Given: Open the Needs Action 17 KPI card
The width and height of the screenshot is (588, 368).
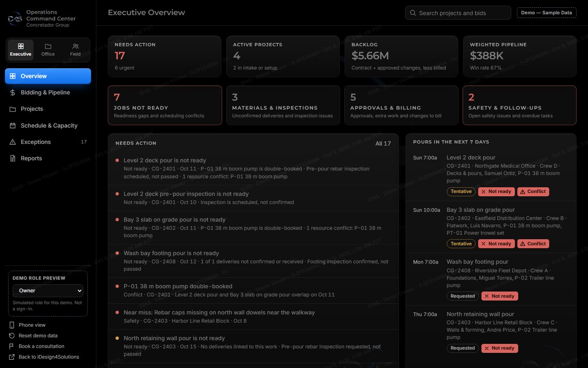Looking at the screenshot, I should point(165,56).
